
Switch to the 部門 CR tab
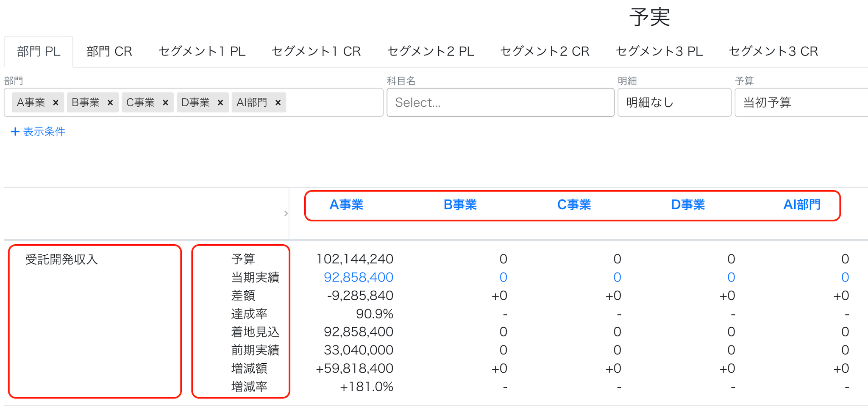[x=109, y=51]
